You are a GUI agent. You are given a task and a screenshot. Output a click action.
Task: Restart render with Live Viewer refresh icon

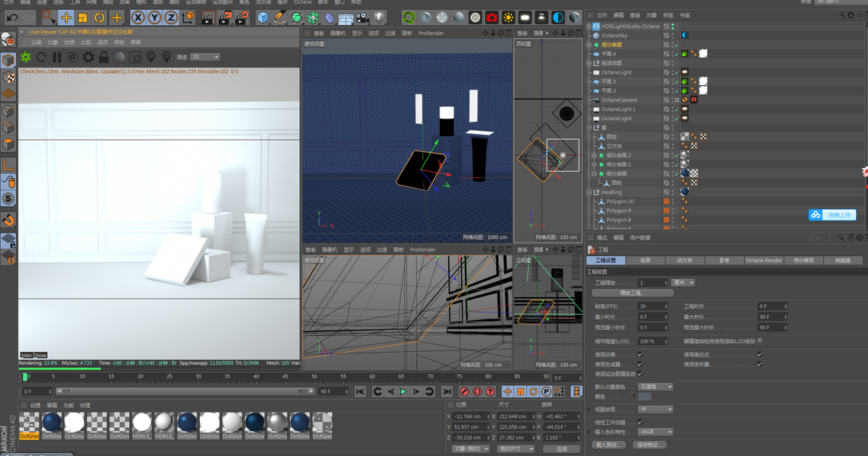tap(42, 57)
